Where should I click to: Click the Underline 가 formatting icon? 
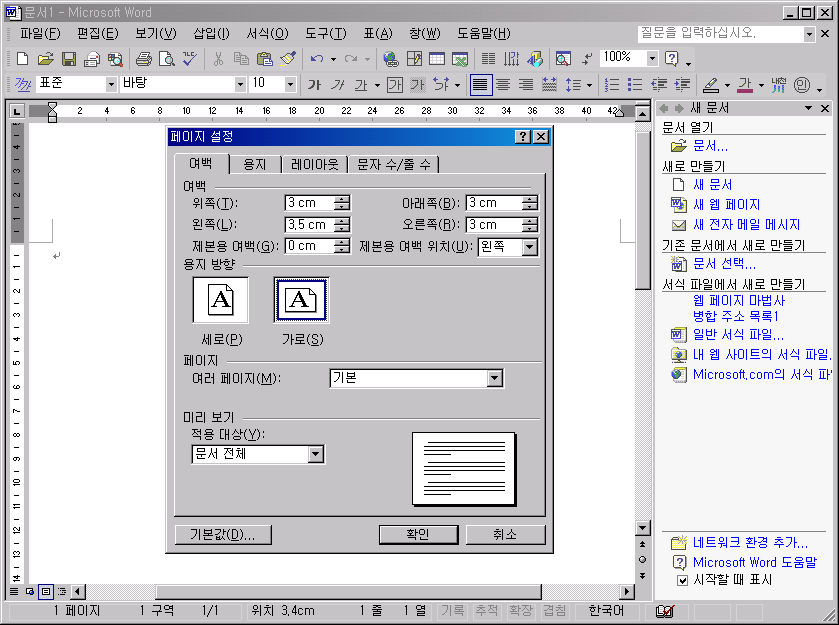pyautogui.click(x=361, y=85)
